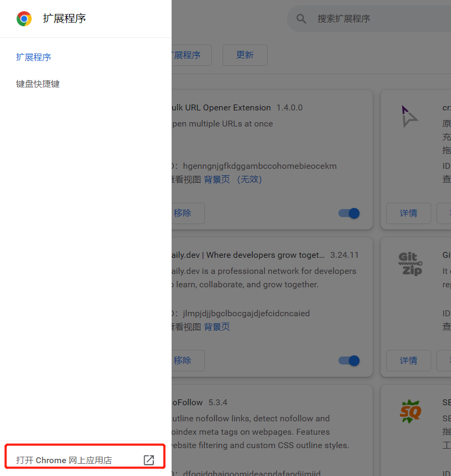This screenshot has height=476, width=451.
Task: Open the 打开 Chrome 网上应用店 link
Action: [x=85, y=460]
